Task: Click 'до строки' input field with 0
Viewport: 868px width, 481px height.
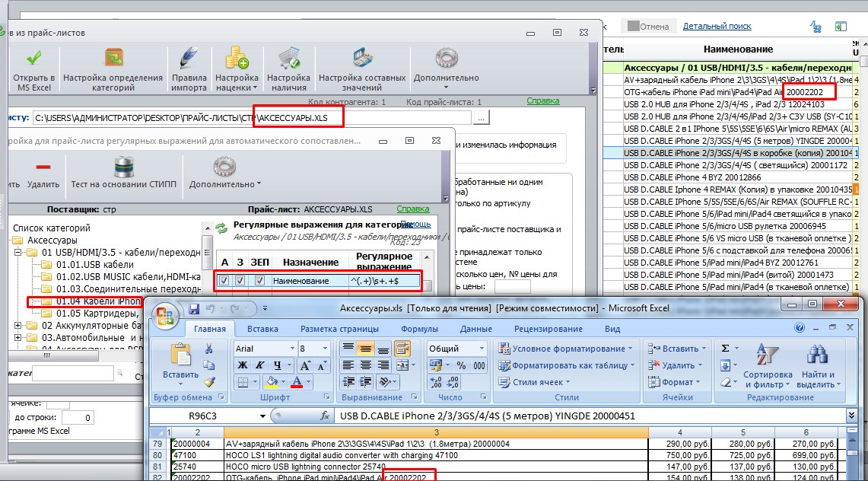Action: pos(78,418)
